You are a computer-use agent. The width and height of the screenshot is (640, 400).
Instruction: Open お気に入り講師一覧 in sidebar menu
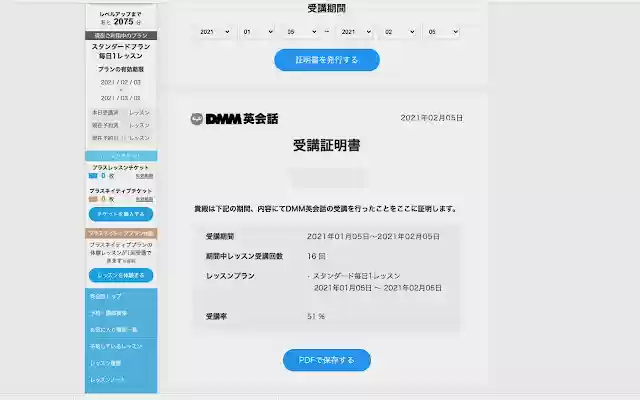[121, 329]
